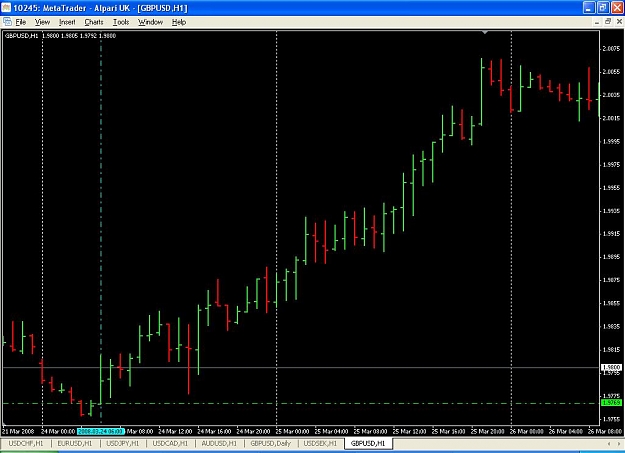Click the white 1.9800 price label on the axis
The height and width of the screenshot is (453, 625).
(611, 367)
